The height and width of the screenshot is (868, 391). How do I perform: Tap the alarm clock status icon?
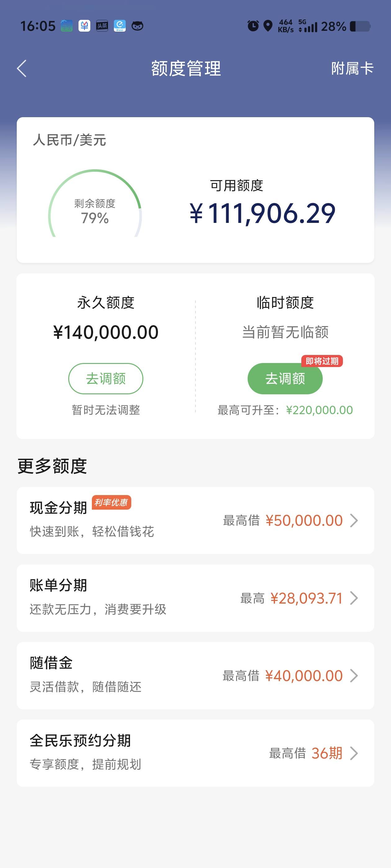point(253,26)
